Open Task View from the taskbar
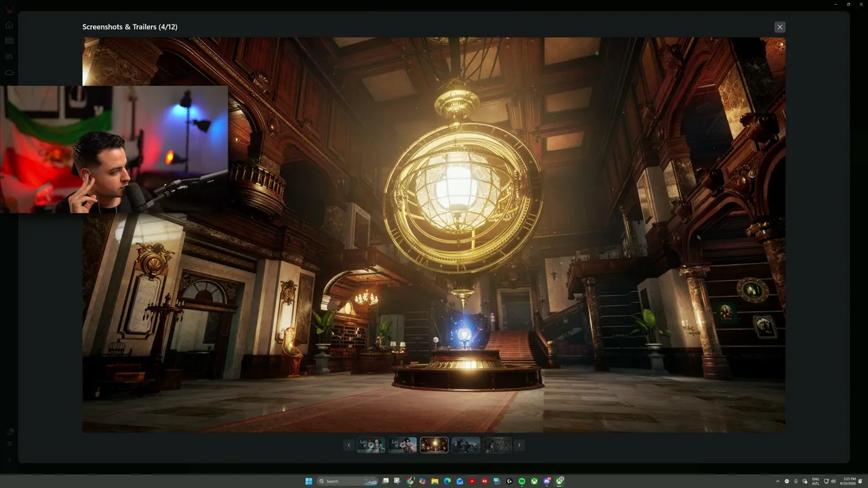This screenshot has height=488, width=868. [386, 481]
